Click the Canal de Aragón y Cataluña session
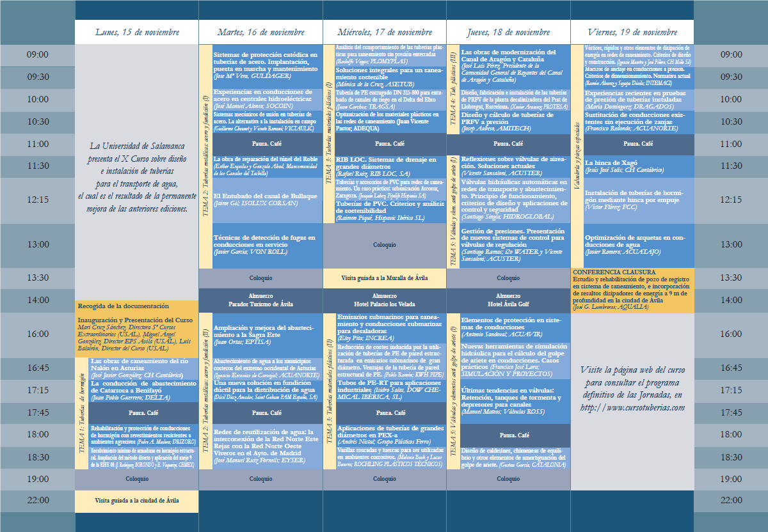This screenshot has height=532, width=768. point(515,66)
